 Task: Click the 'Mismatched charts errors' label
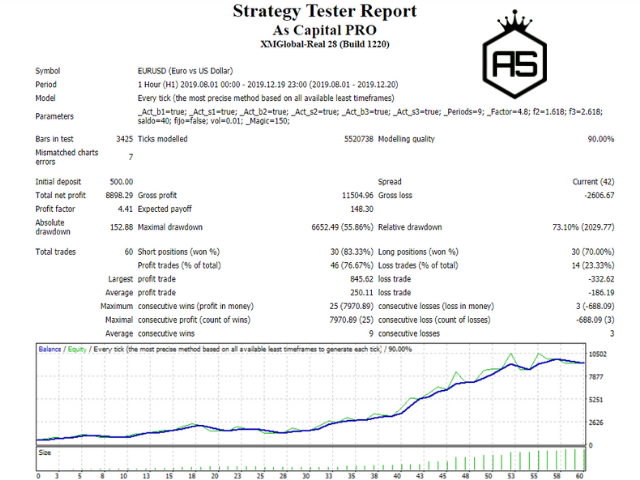tap(67, 157)
